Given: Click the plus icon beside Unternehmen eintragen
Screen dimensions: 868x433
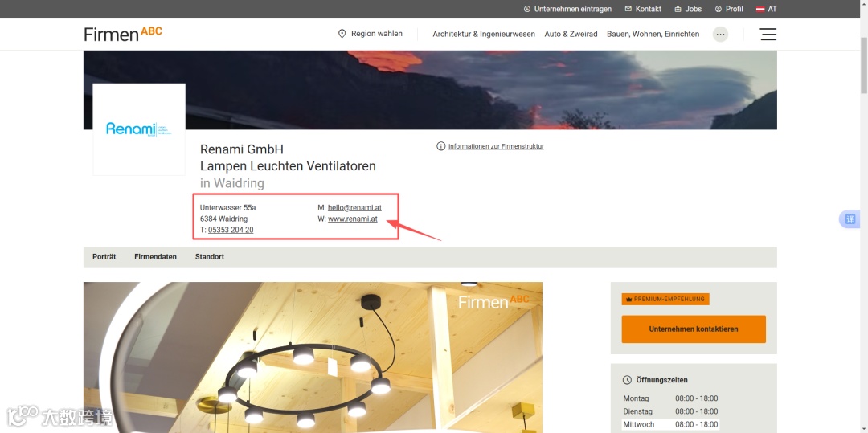Looking at the screenshot, I should point(527,10).
